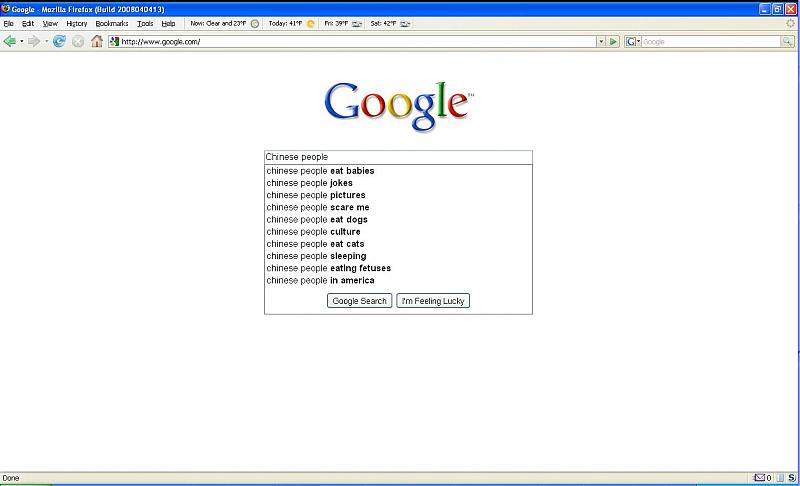Click the Back navigation arrow
This screenshot has height=486, width=800.
(10, 41)
